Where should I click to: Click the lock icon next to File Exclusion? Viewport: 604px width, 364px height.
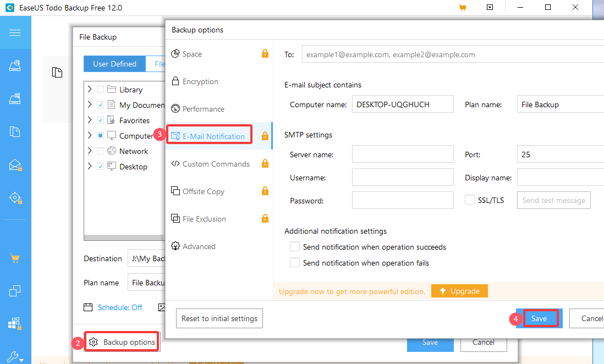click(x=265, y=218)
